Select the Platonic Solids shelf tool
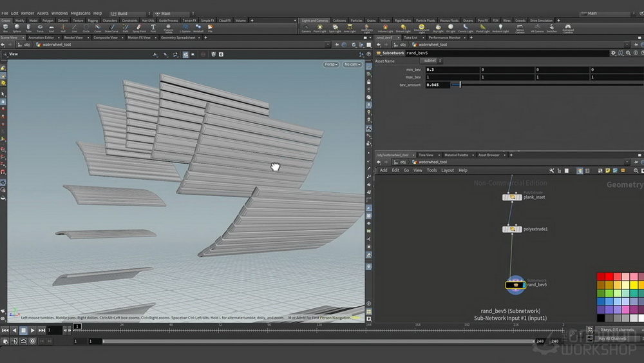 coord(168,28)
